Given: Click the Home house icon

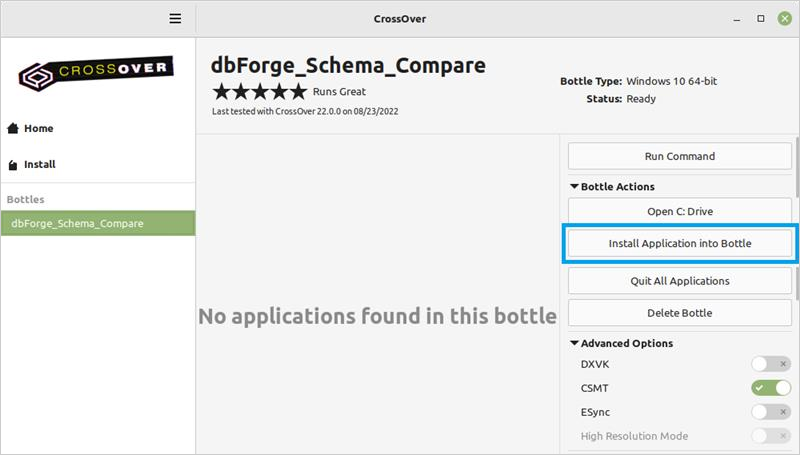Looking at the screenshot, I should click(13, 129).
